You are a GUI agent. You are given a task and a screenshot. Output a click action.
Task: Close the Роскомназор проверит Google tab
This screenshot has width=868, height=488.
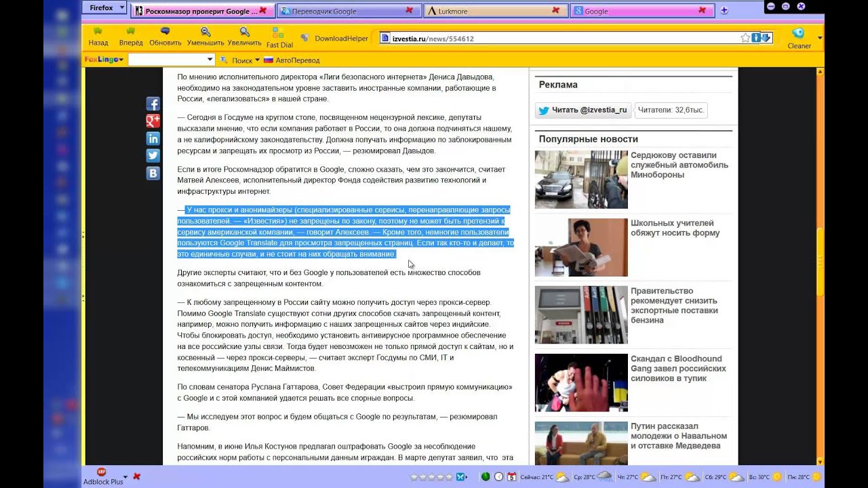pos(262,11)
